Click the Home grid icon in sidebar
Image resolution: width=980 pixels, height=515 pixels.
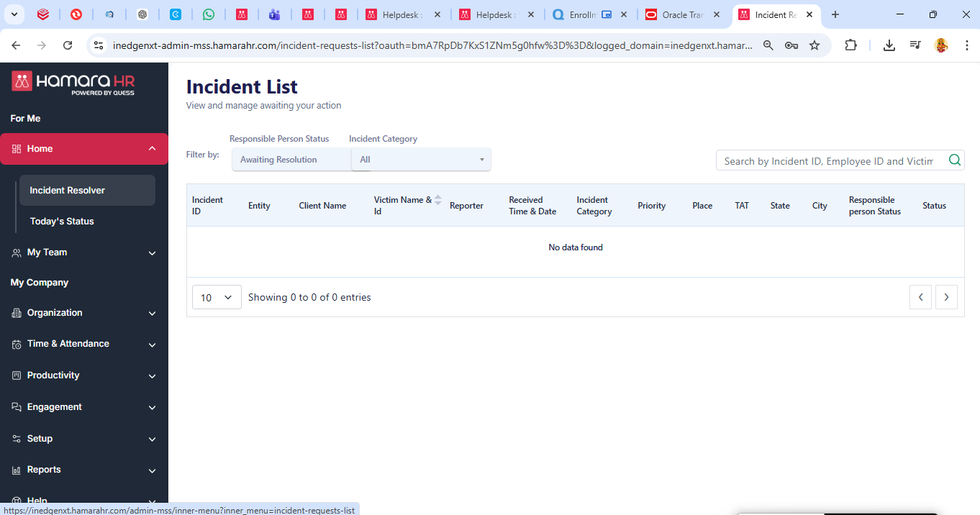(x=17, y=149)
